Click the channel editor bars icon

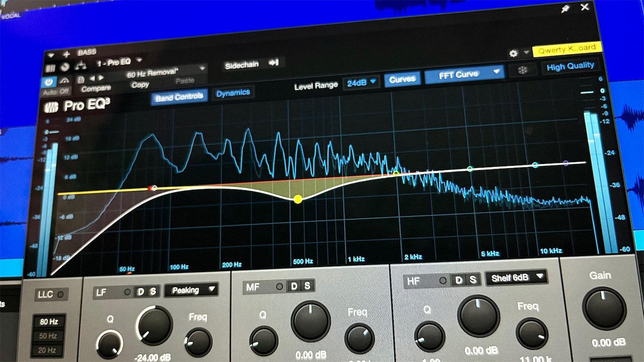[x=50, y=68]
